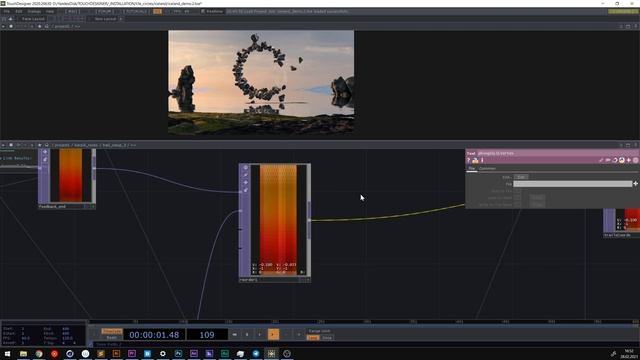Click the tag icon in the parameter header
The height and width of the screenshot is (360, 640).
tap(608, 160)
